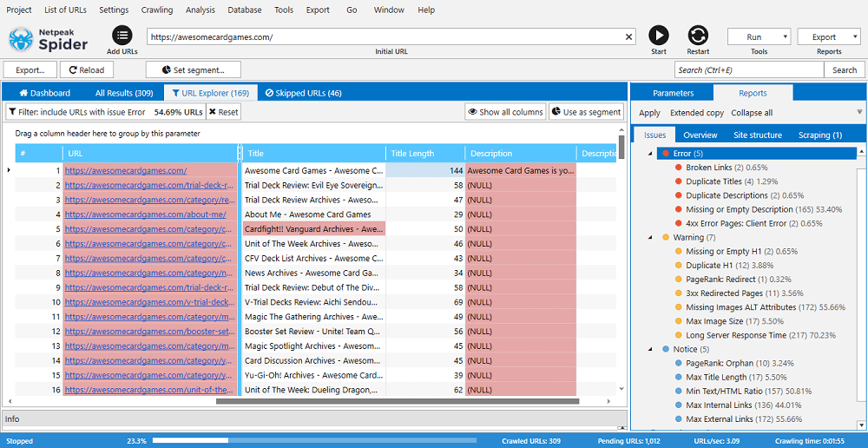Image resolution: width=868 pixels, height=448 pixels.
Task: Open the Skipped URLs (46) tab
Action: pos(303,93)
